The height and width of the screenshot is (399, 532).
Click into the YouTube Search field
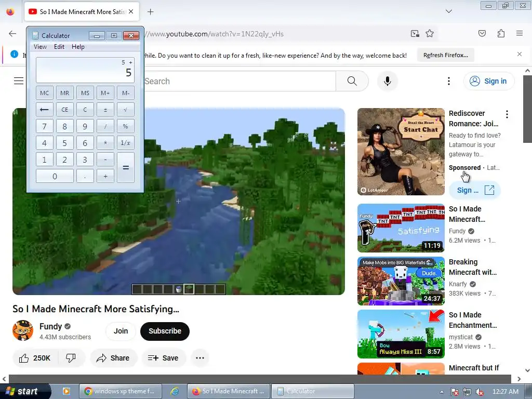240,81
